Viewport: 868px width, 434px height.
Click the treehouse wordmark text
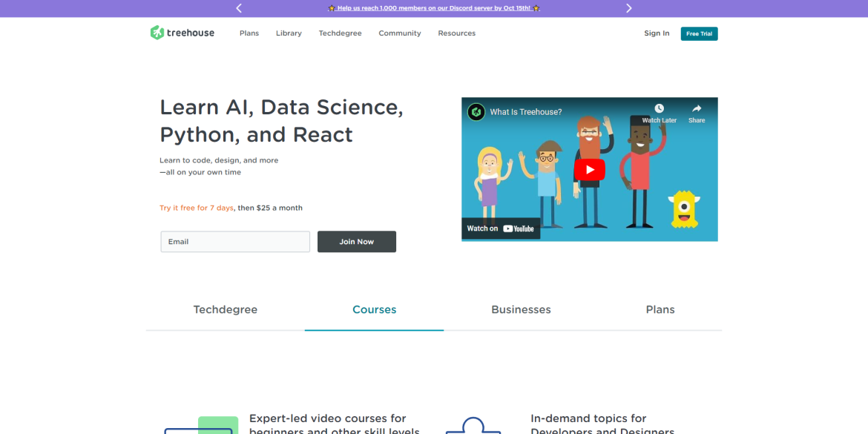[x=191, y=33]
